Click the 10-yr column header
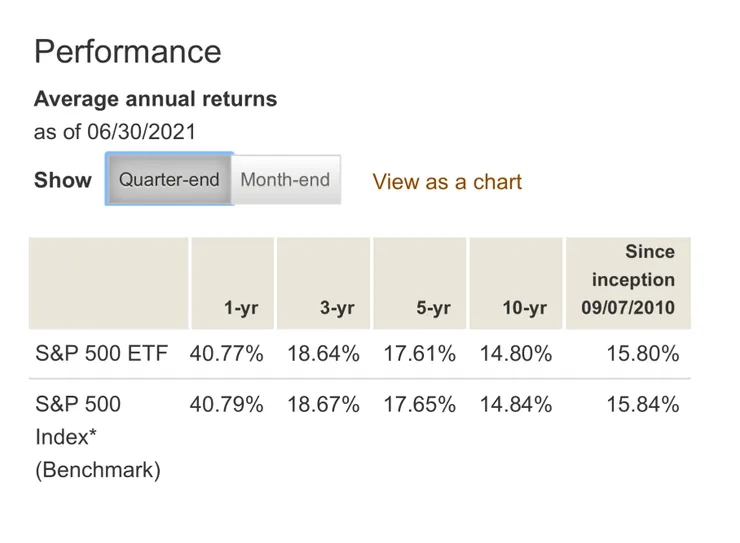The width and height of the screenshot is (740, 543). click(524, 308)
